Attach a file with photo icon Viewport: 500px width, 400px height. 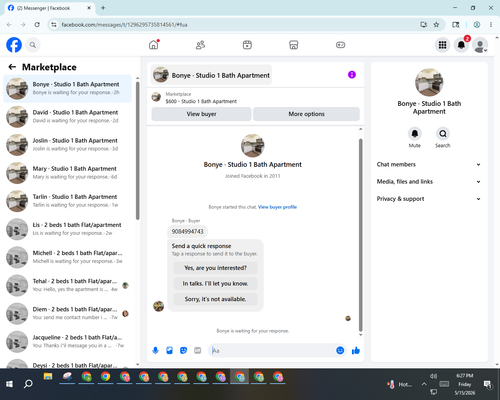(169, 350)
